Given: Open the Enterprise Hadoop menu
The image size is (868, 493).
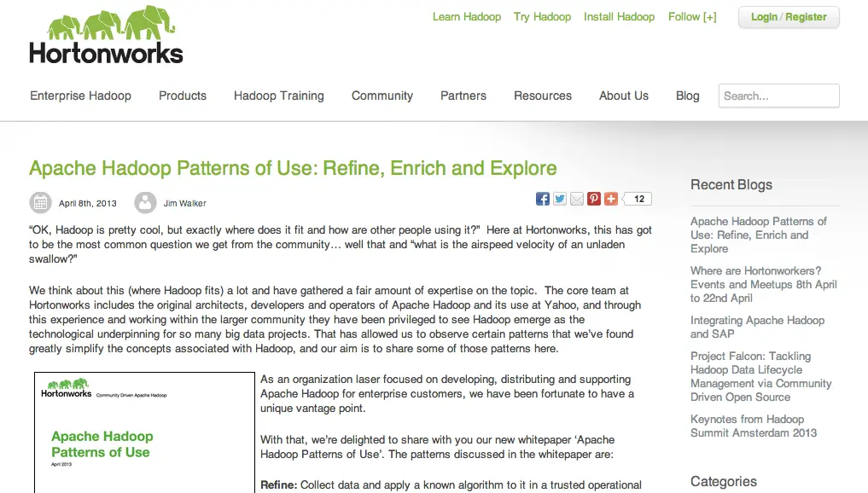Looking at the screenshot, I should 80,96.
